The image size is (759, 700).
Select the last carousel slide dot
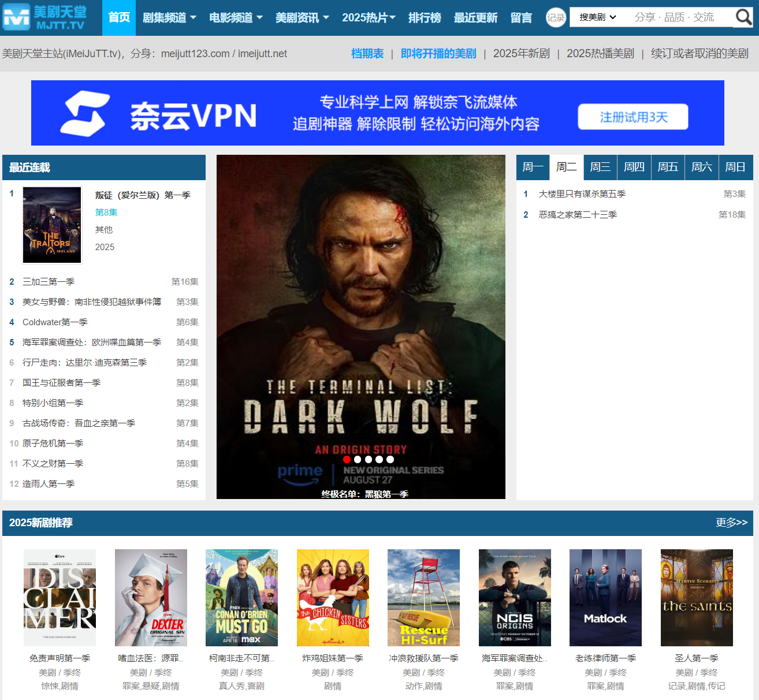[x=390, y=460]
